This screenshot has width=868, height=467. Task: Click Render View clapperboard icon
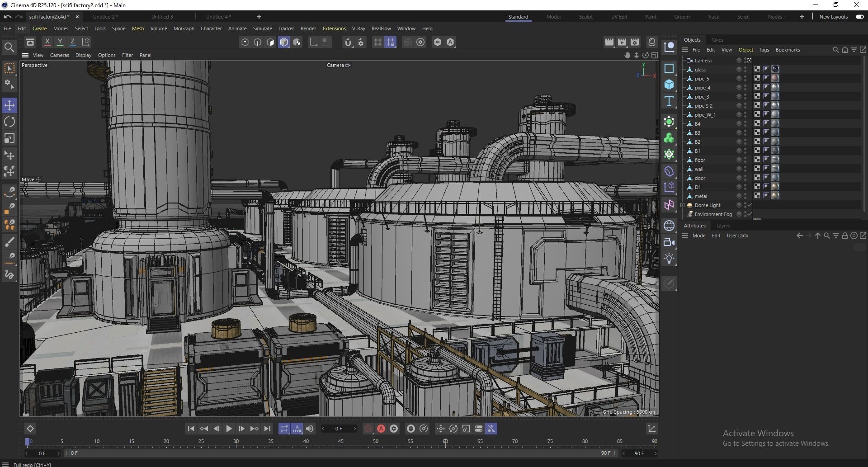[609, 42]
